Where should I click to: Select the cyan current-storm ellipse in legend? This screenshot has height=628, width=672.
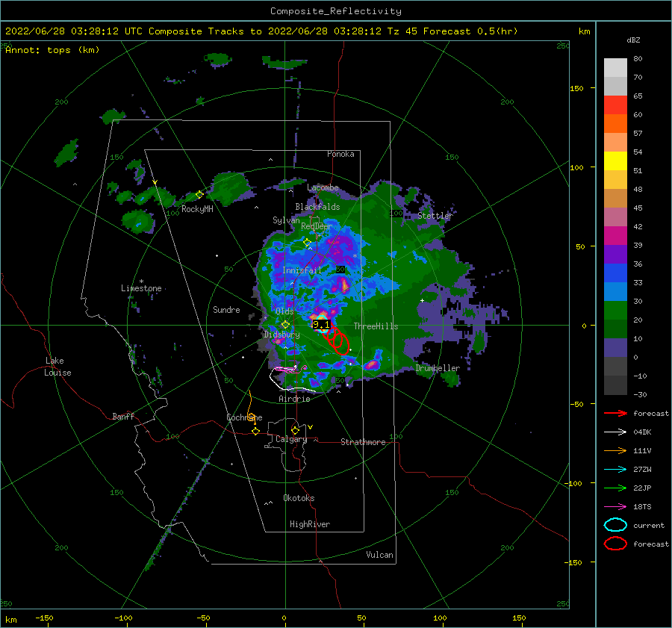615,525
